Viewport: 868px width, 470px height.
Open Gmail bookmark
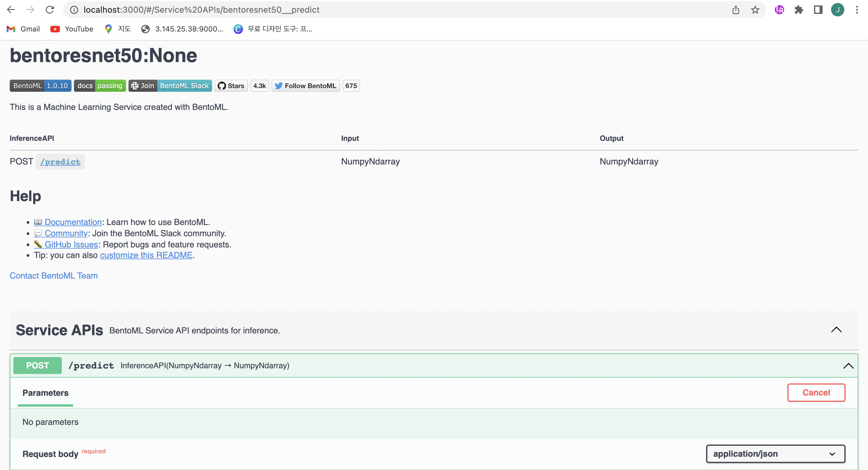point(23,29)
